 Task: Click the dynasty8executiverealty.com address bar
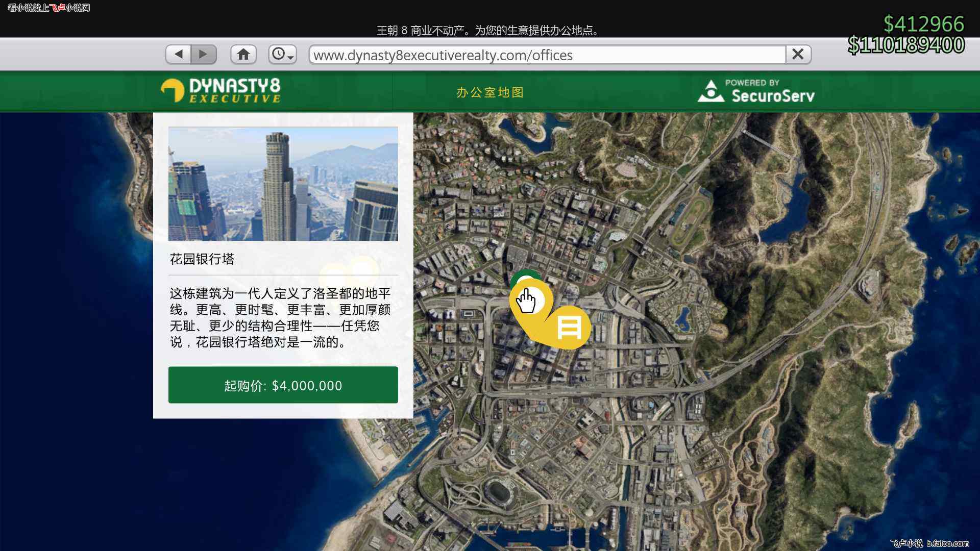[x=547, y=55]
